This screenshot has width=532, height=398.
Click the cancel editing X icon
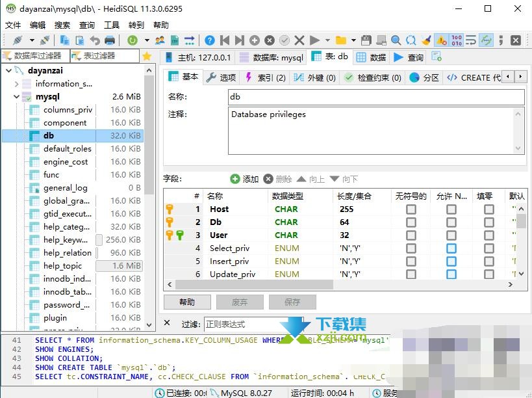tap(299, 40)
